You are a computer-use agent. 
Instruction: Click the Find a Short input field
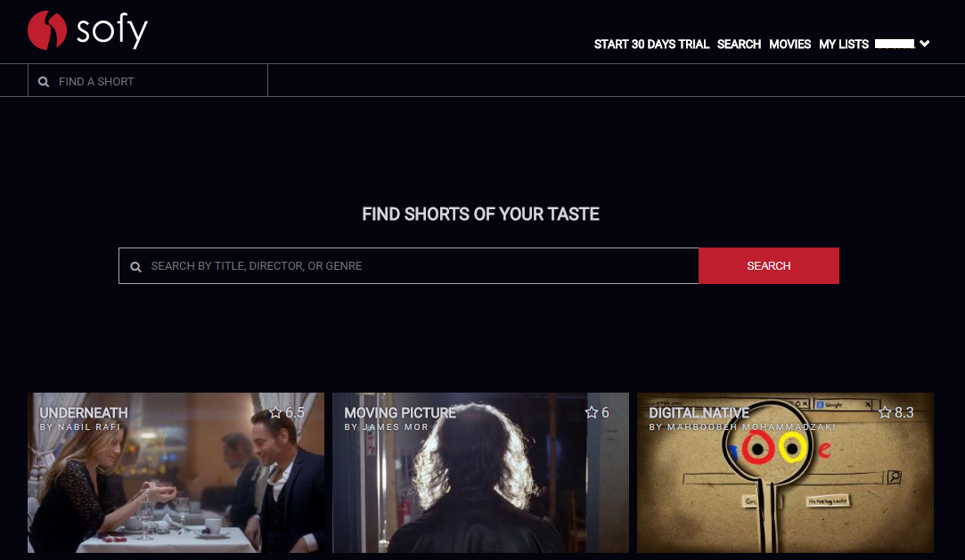(x=148, y=80)
